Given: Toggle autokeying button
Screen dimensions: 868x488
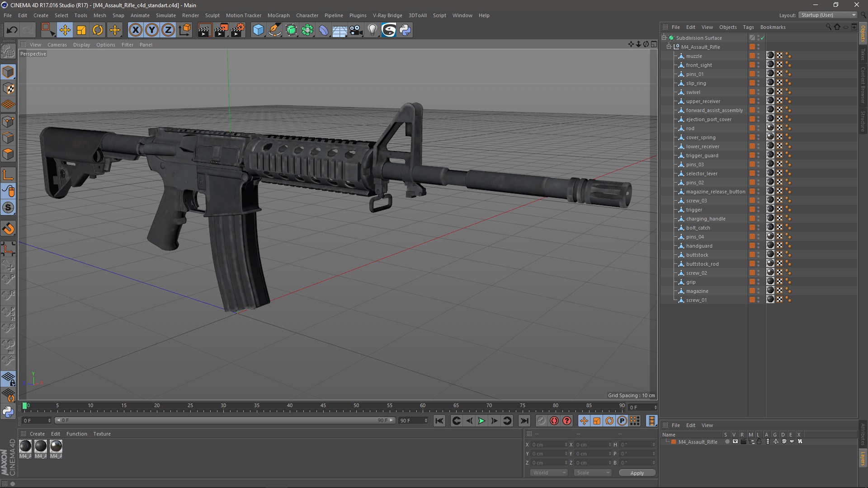Looking at the screenshot, I should pyautogui.click(x=554, y=421).
